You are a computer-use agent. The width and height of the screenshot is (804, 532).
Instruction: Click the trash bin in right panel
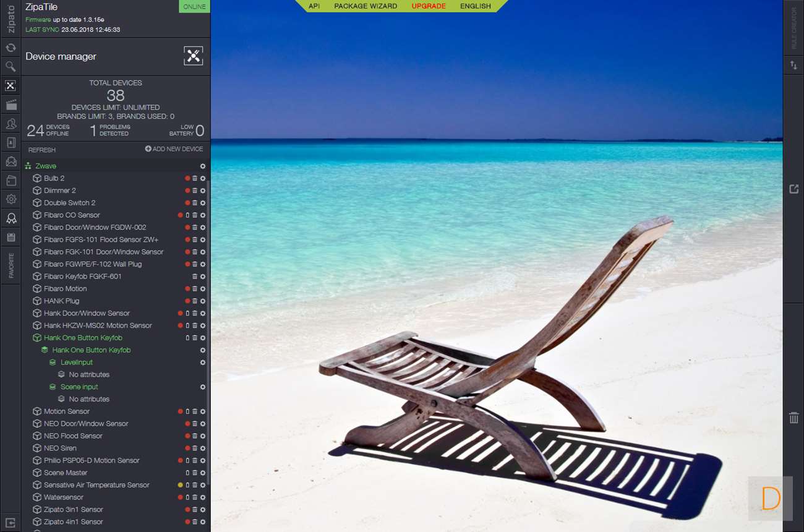(x=794, y=418)
